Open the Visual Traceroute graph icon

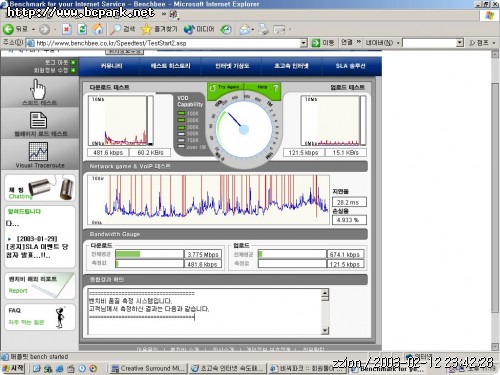38,151
